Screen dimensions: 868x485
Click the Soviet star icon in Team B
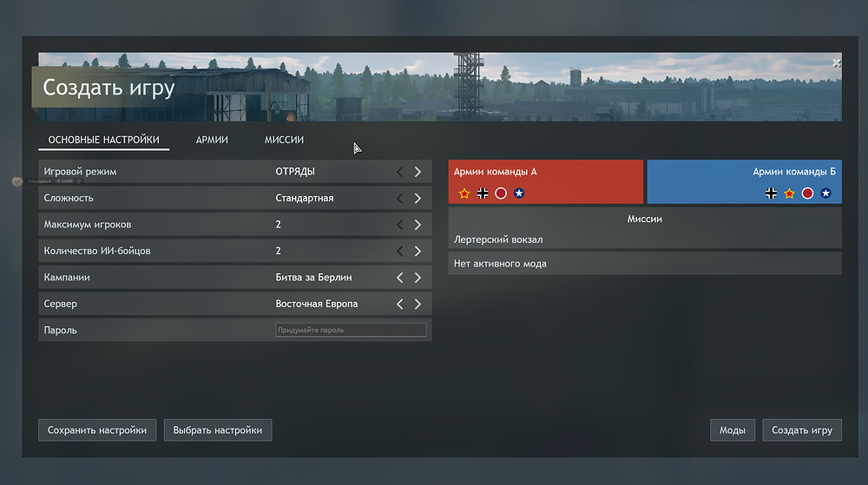coord(789,193)
